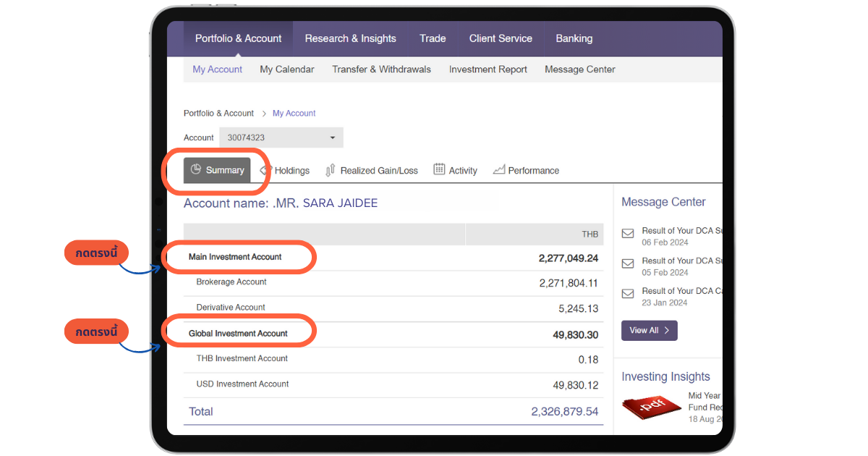Screen dimensions: 868x456
Task: Select the Investment Report tab
Action: tap(488, 69)
